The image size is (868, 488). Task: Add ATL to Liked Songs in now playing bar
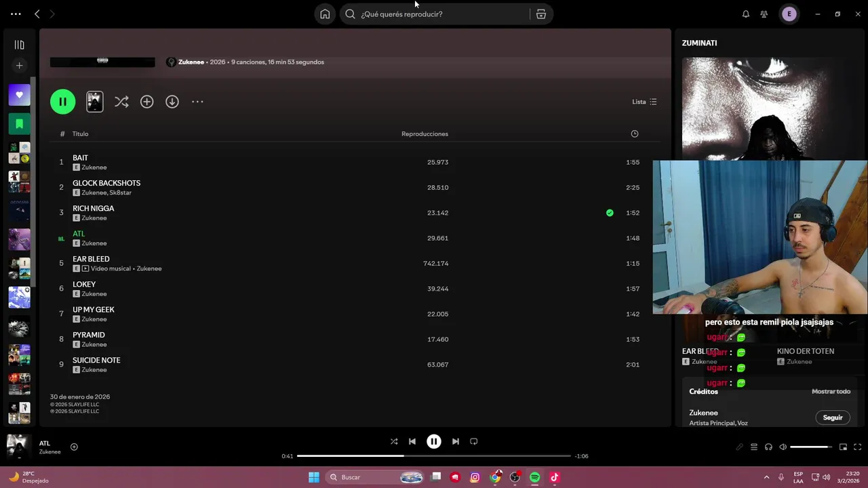[74, 447]
